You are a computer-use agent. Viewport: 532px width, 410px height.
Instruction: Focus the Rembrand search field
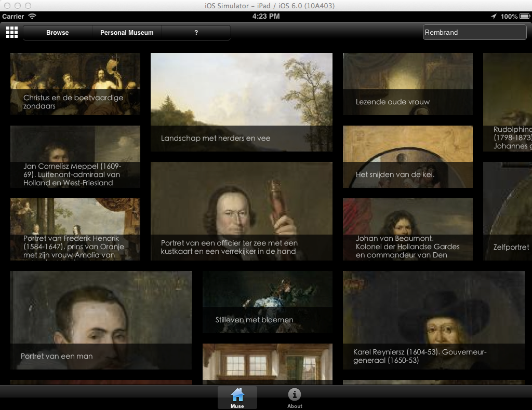tap(474, 33)
